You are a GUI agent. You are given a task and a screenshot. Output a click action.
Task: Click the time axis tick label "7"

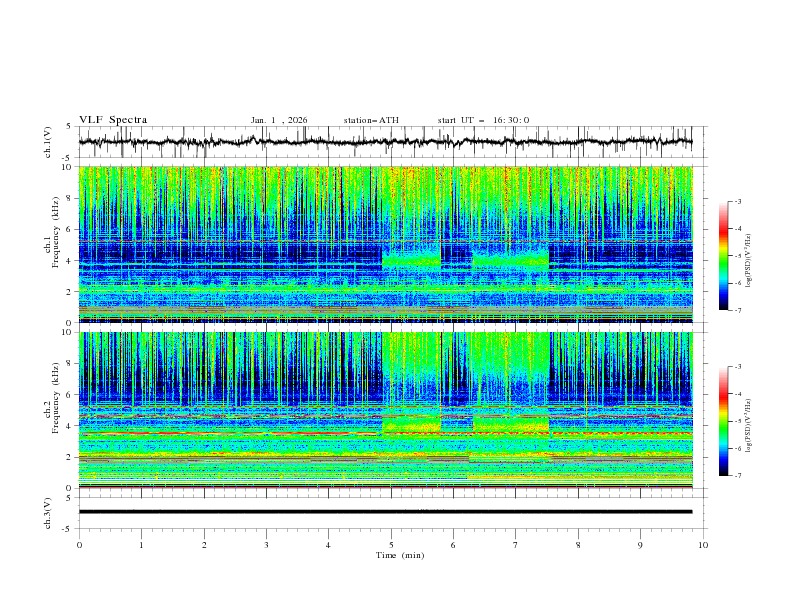coord(516,545)
